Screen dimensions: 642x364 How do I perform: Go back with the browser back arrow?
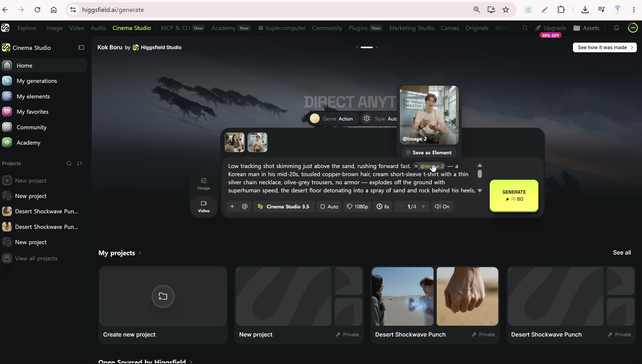(5, 10)
